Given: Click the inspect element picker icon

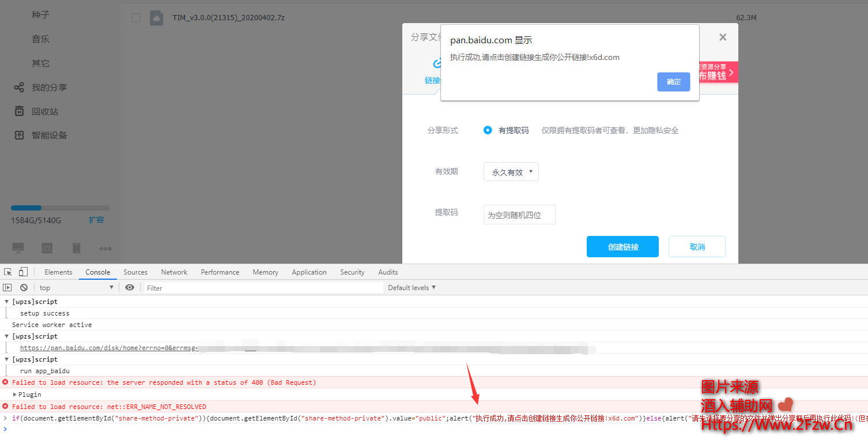Looking at the screenshot, I should pos(8,272).
